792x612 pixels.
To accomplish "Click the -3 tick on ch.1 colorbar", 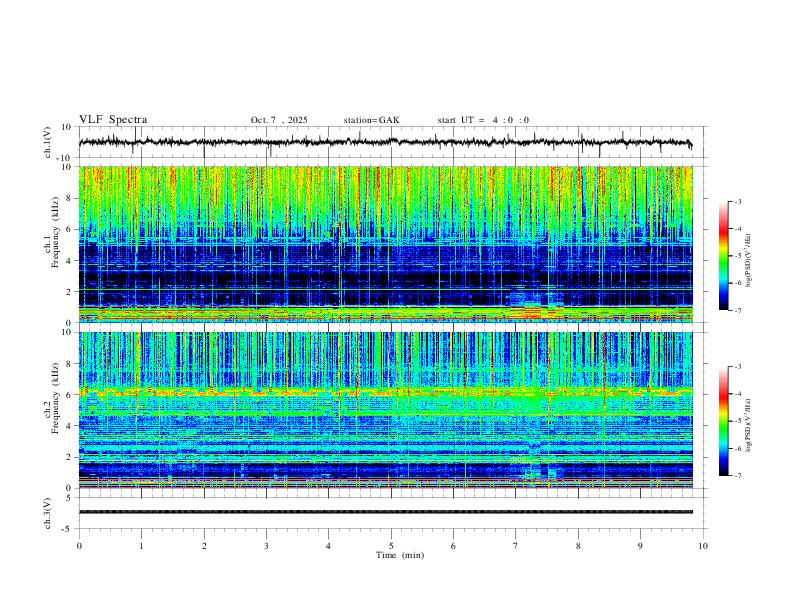I will click(x=738, y=201).
